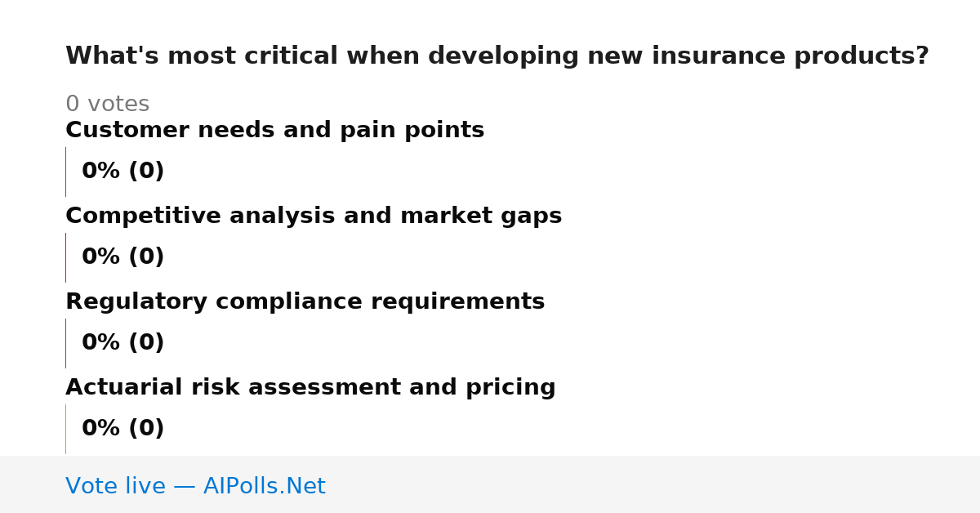This screenshot has width=980, height=513.
Task: Select the Customer needs and pain points option
Action: click(274, 131)
